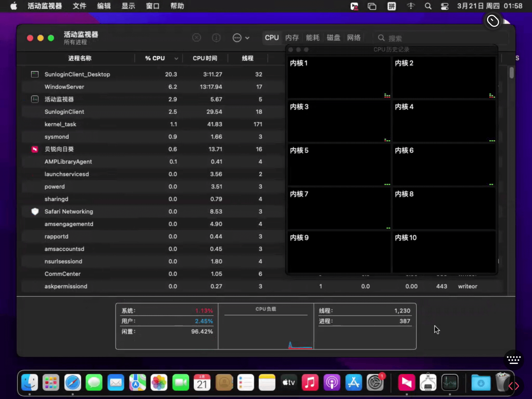
Task: Sort by the % CPU column header
Action: click(159, 58)
